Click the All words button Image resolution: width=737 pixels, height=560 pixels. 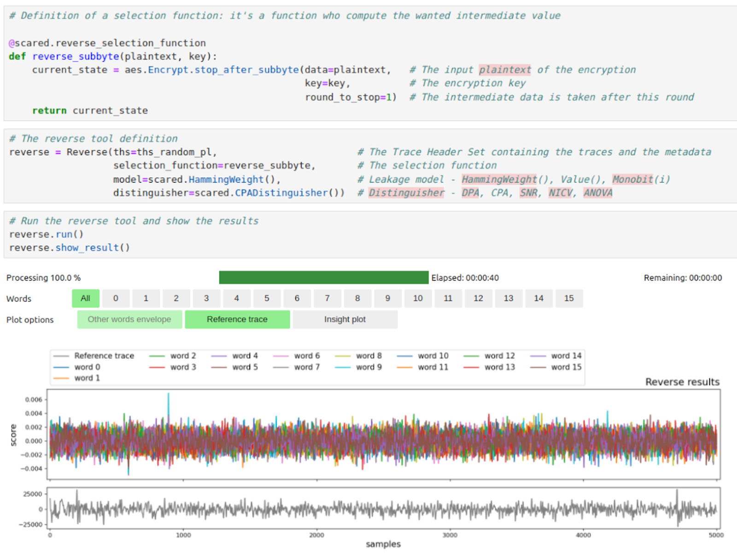tap(86, 298)
